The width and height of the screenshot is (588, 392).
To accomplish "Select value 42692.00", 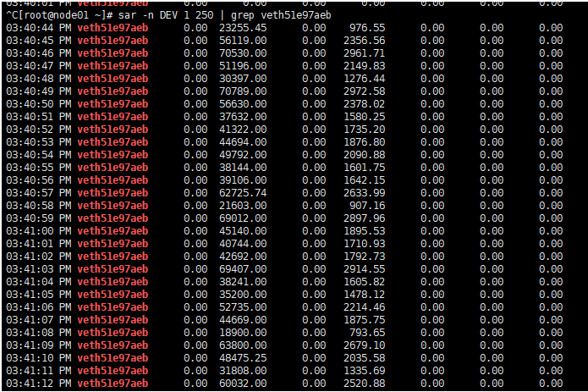I will (x=243, y=257).
